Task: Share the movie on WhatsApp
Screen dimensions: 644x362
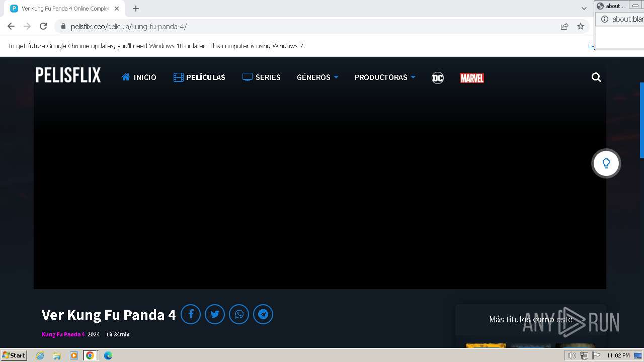Action: 239,314
